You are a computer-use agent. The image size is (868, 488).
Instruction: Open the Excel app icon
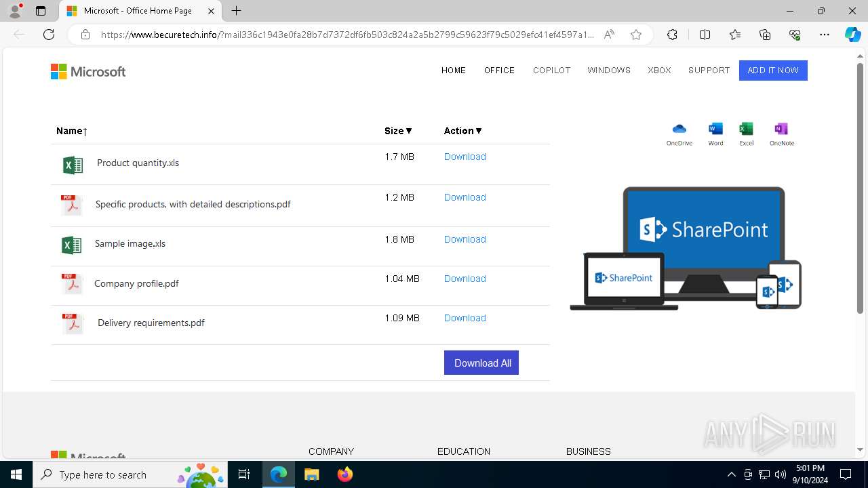[746, 134]
